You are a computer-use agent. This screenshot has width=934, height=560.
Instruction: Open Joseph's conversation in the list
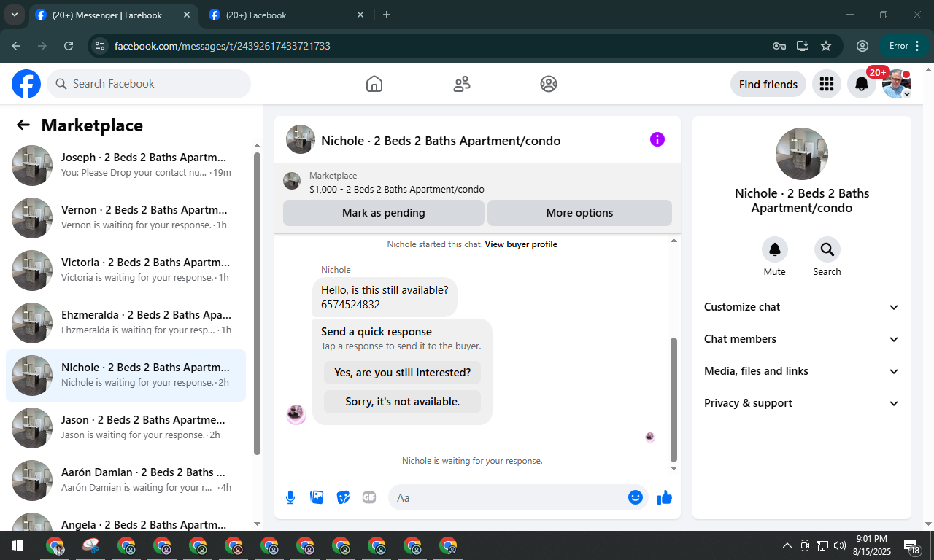tap(126, 165)
